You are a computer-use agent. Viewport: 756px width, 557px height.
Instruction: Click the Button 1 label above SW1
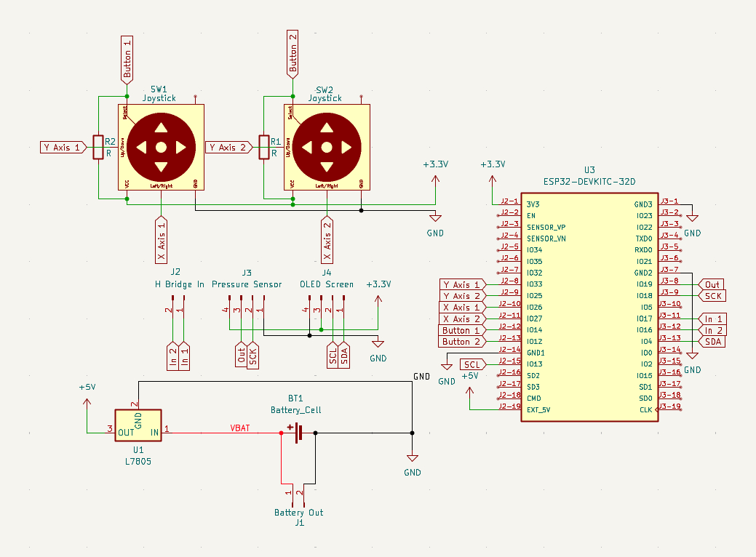coord(127,58)
